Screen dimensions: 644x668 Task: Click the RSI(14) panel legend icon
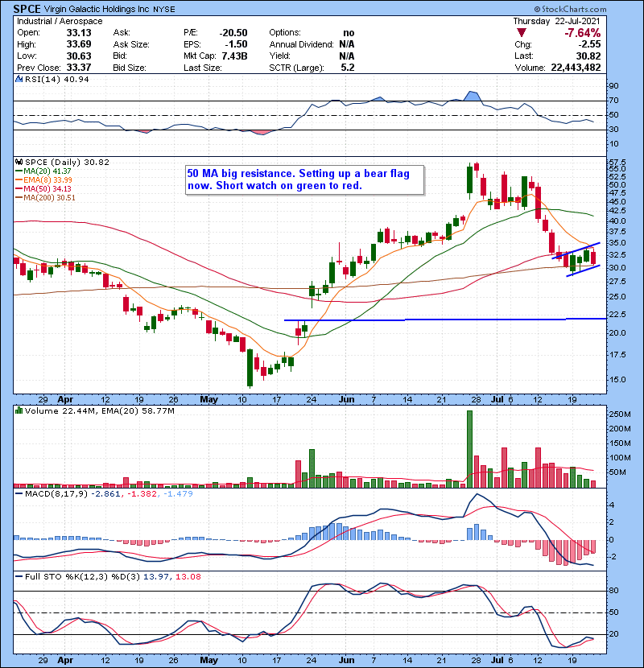coord(19,79)
